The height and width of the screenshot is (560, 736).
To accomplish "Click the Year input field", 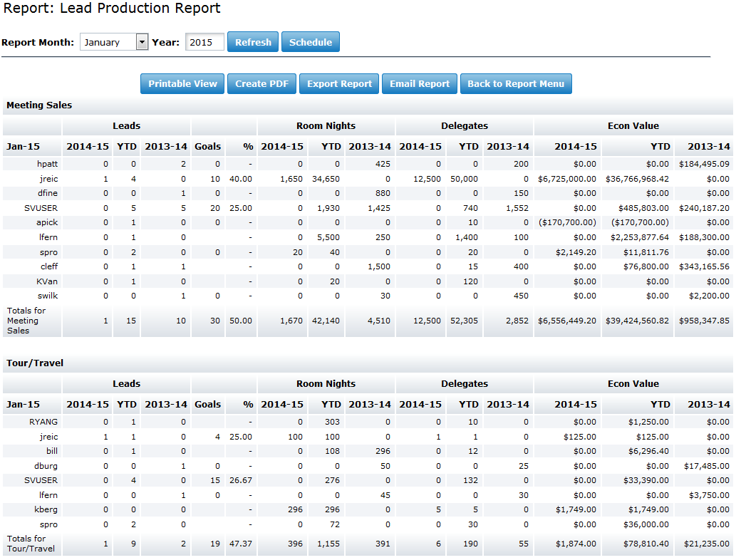I will (204, 42).
